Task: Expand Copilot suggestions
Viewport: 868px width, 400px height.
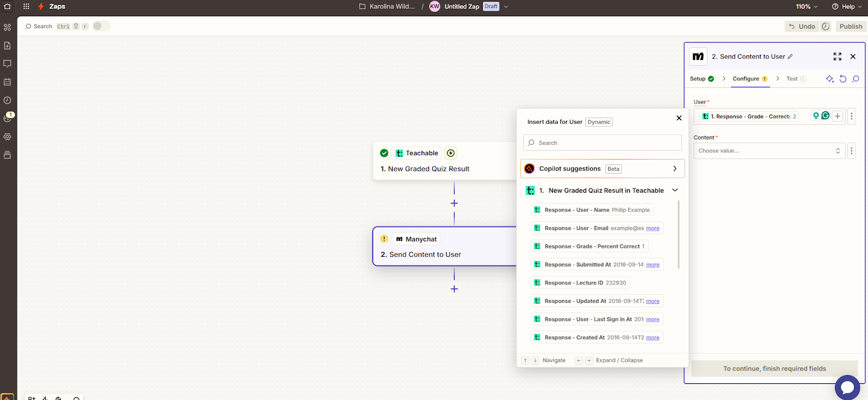Action: pyautogui.click(x=602, y=169)
